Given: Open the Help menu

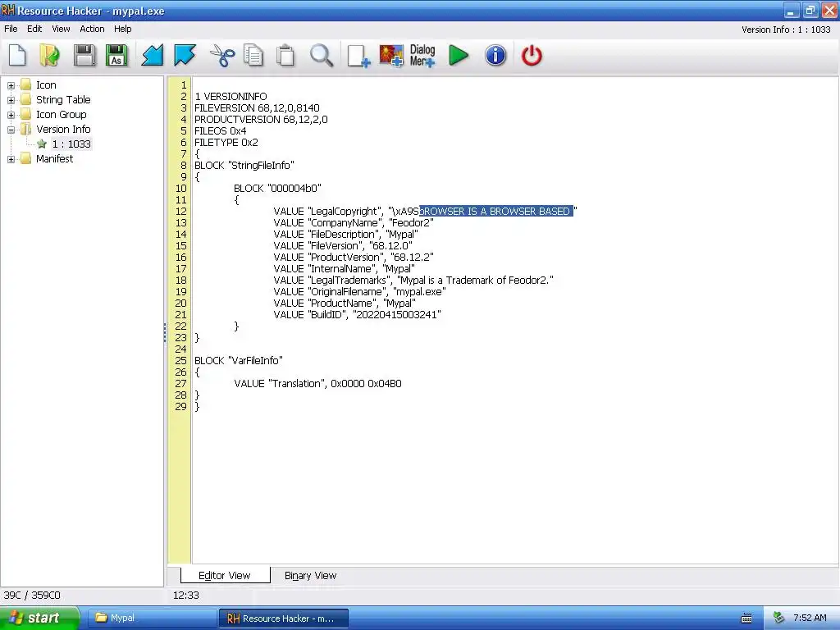Looking at the screenshot, I should (123, 29).
